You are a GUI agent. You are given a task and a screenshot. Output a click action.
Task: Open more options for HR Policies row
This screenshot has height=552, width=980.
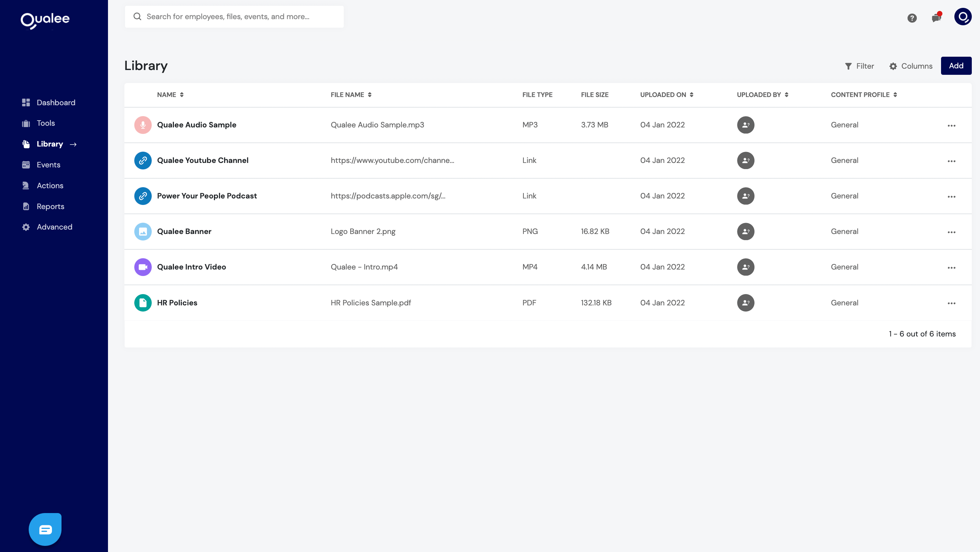click(x=951, y=303)
